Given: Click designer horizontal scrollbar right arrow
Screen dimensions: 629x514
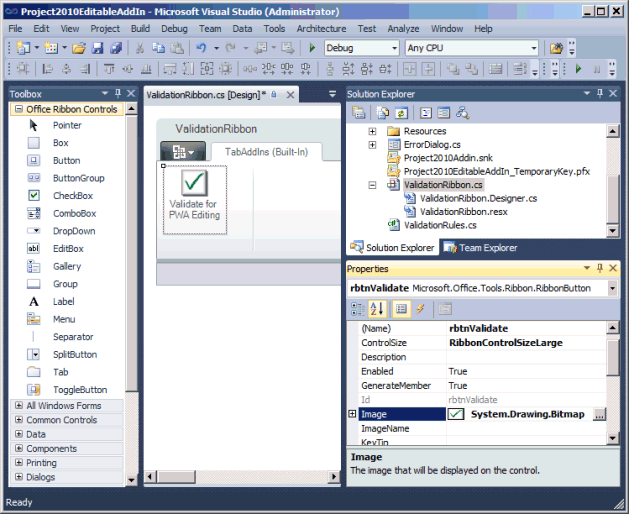Looking at the screenshot, I should coord(334,477).
